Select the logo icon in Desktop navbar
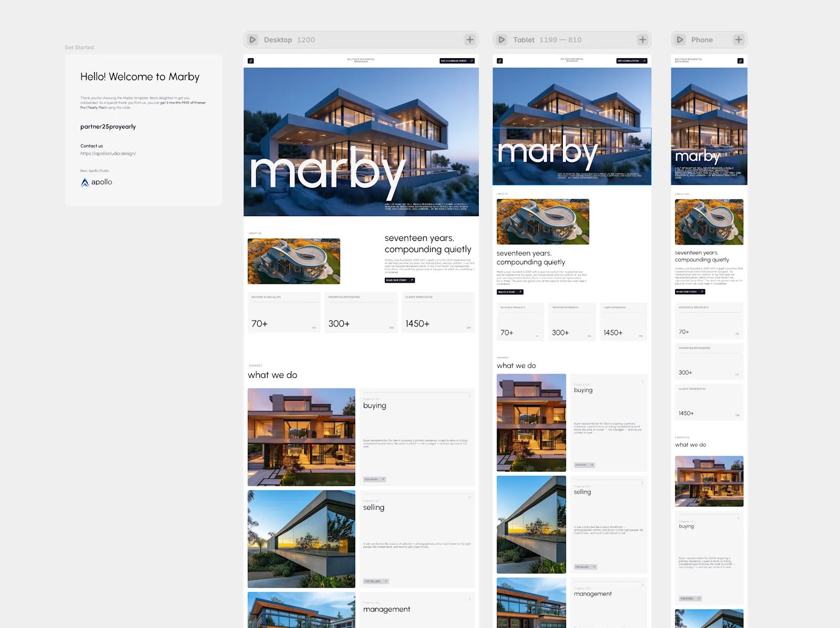 coord(251,61)
